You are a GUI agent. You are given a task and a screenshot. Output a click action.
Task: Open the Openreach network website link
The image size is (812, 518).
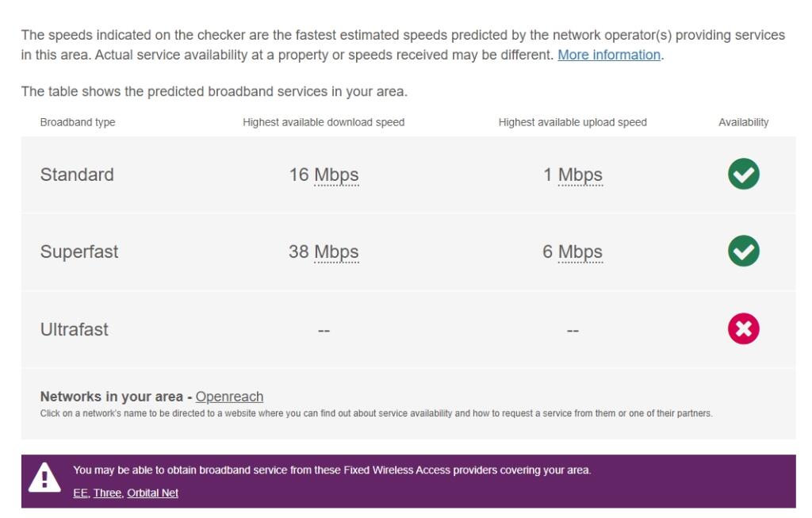coord(230,397)
